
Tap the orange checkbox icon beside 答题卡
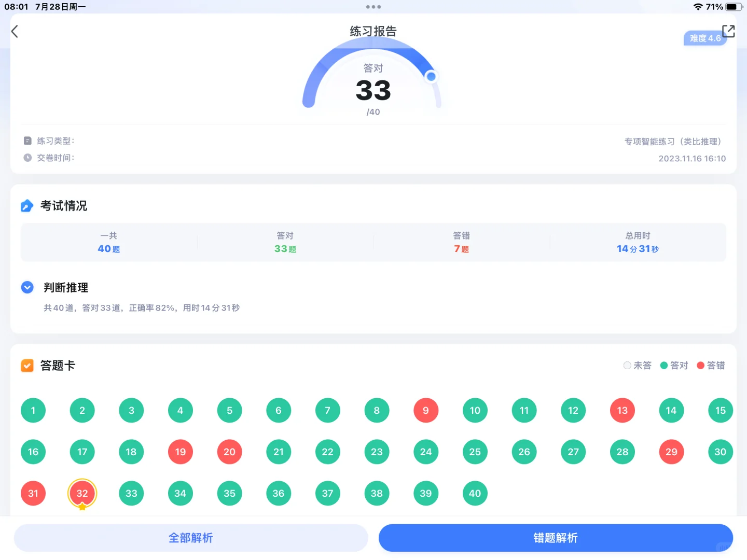(x=27, y=365)
